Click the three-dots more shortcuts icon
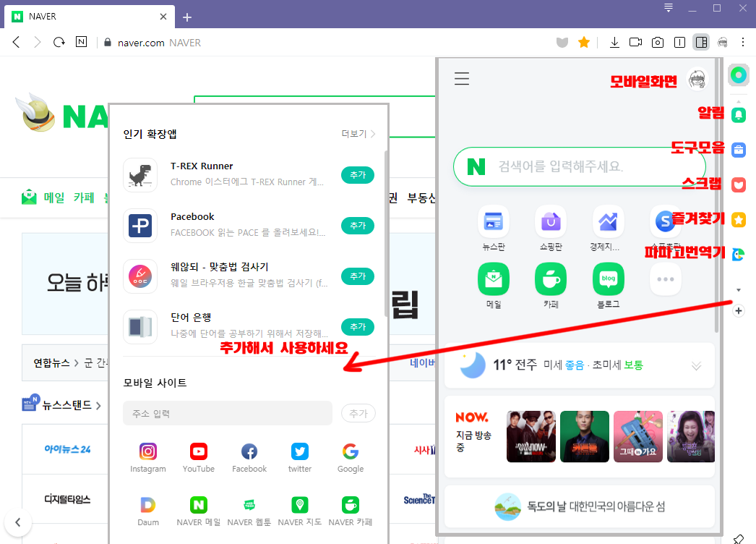 coord(666,279)
